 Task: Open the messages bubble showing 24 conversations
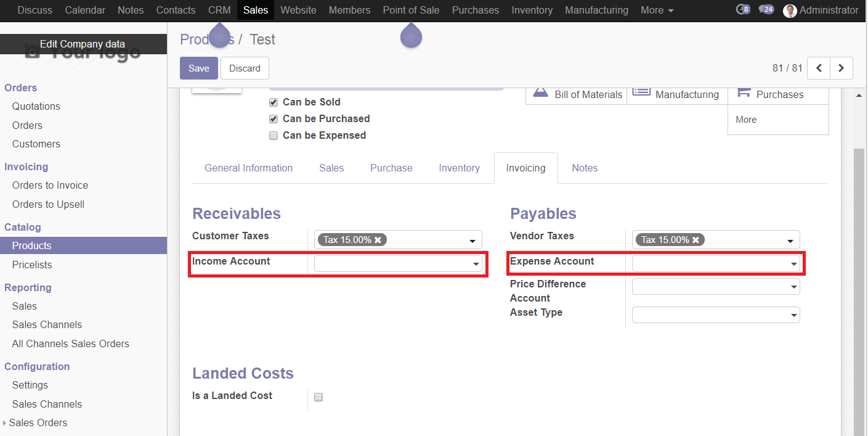tap(766, 10)
